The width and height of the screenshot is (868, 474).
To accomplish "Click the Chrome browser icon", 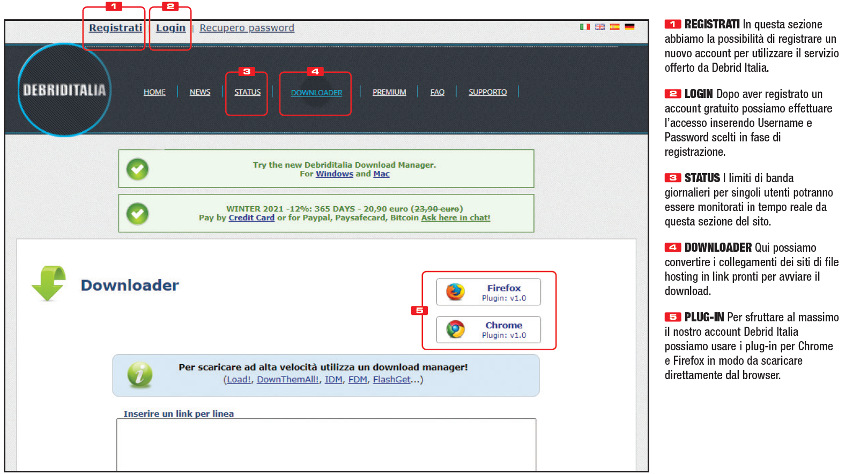I will pos(456,329).
